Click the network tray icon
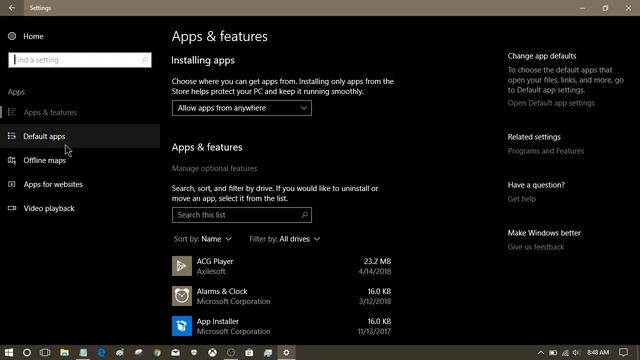The width and height of the screenshot is (640, 360). pyautogui.click(x=565, y=353)
